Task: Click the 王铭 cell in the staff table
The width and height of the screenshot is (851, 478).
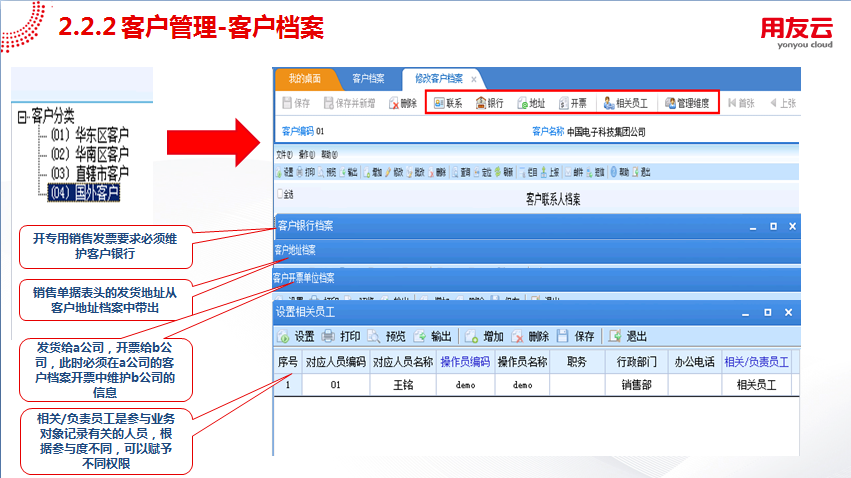Action: click(403, 385)
